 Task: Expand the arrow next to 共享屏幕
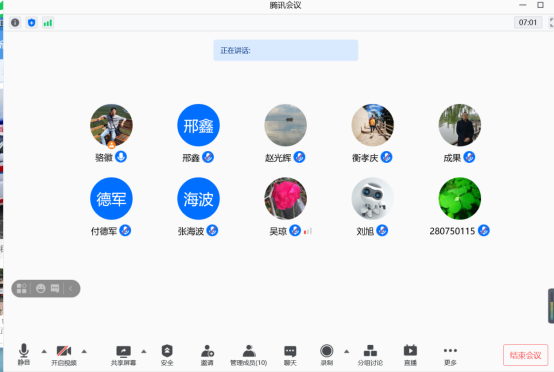click(x=144, y=352)
